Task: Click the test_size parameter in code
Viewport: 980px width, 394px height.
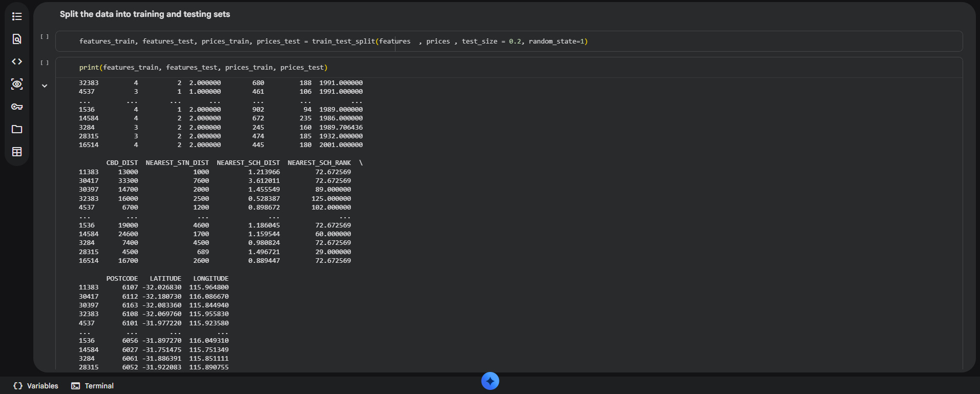Action: 479,42
